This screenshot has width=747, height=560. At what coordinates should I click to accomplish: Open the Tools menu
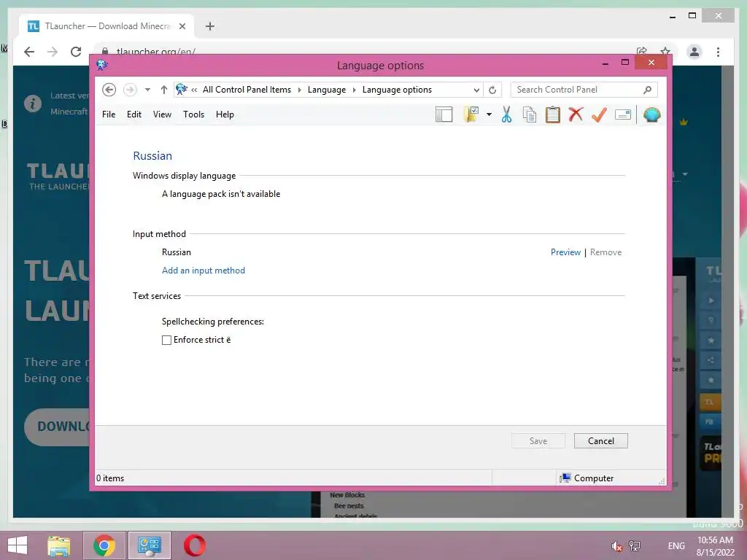(x=193, y=114)
